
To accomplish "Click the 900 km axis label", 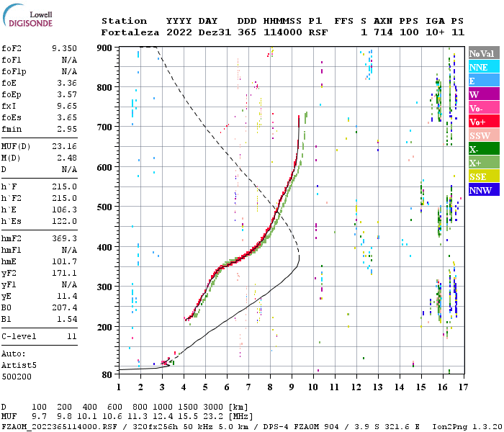I will [x=104, y=48].
